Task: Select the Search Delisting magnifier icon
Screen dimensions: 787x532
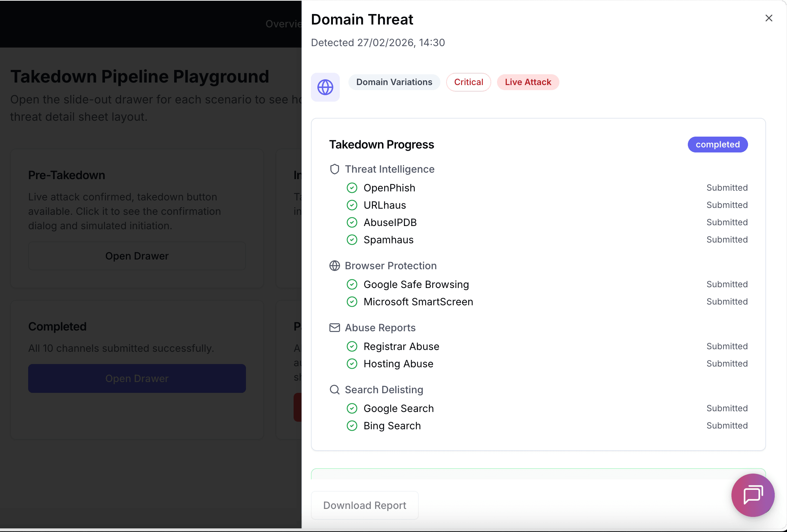Action: (x=334, y=390)
